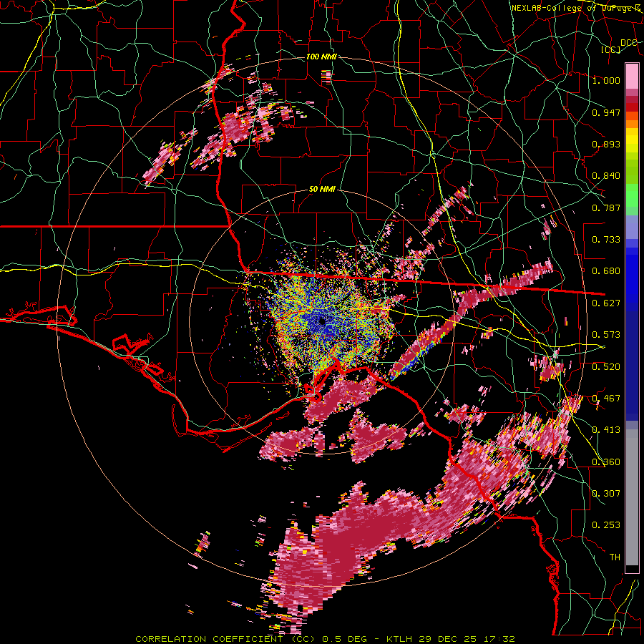Click the Correlation Coefficient caption at bottom
The width and height of the screenshot is (644, 644).
(325, 639)
